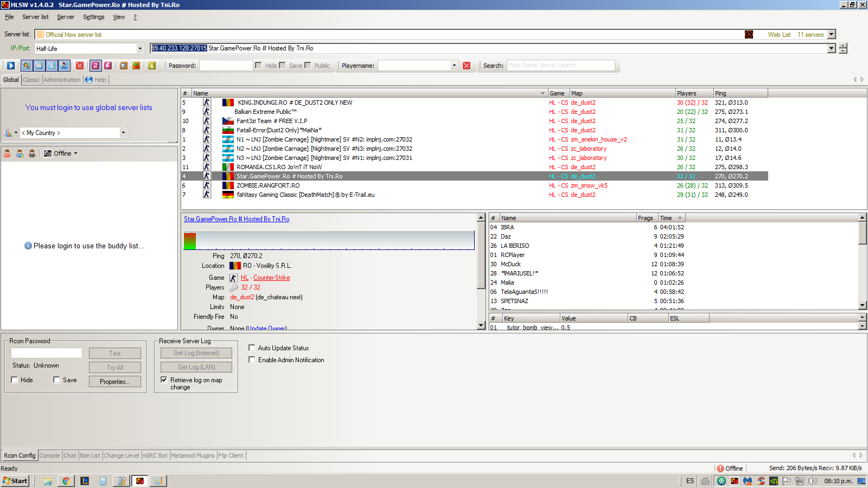Switch to the Classic tab
The image size is (868, 488).
pyautogui.click(x=31, y=80)
